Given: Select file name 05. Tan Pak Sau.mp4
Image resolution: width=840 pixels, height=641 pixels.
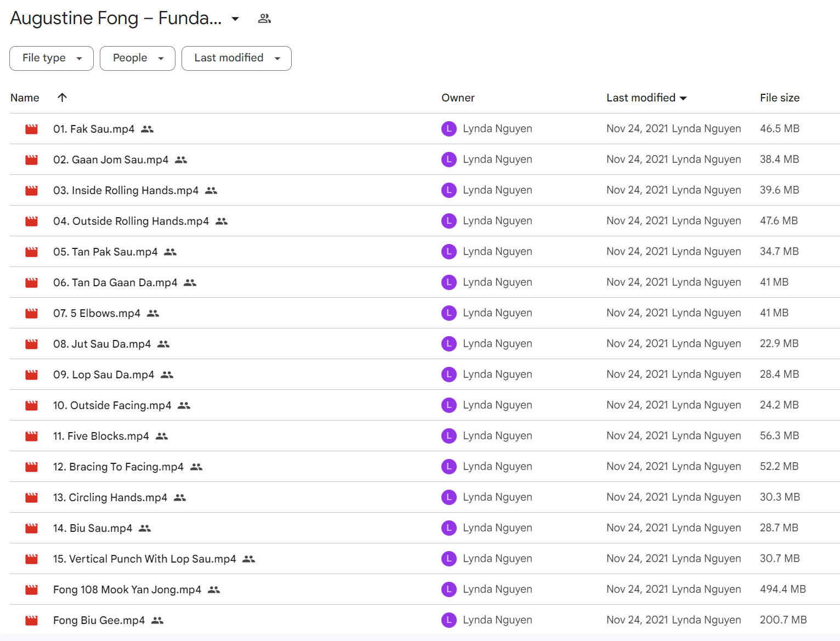Looking at the screenshot, I should [105, 252].
